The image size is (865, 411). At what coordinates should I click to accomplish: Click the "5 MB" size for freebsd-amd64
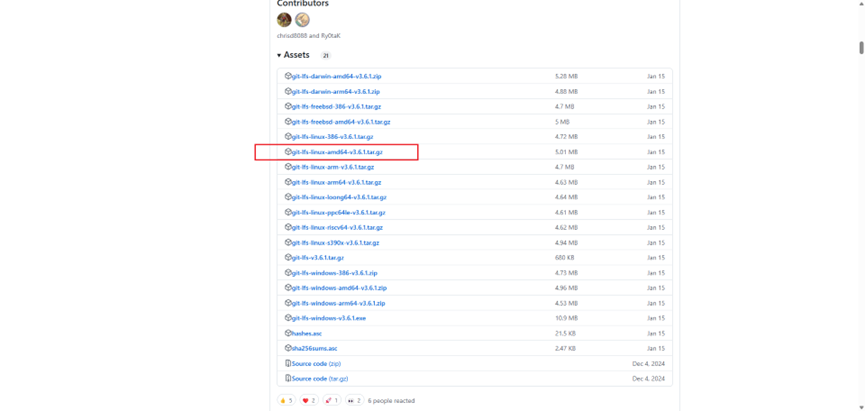(x=562, y=122)
